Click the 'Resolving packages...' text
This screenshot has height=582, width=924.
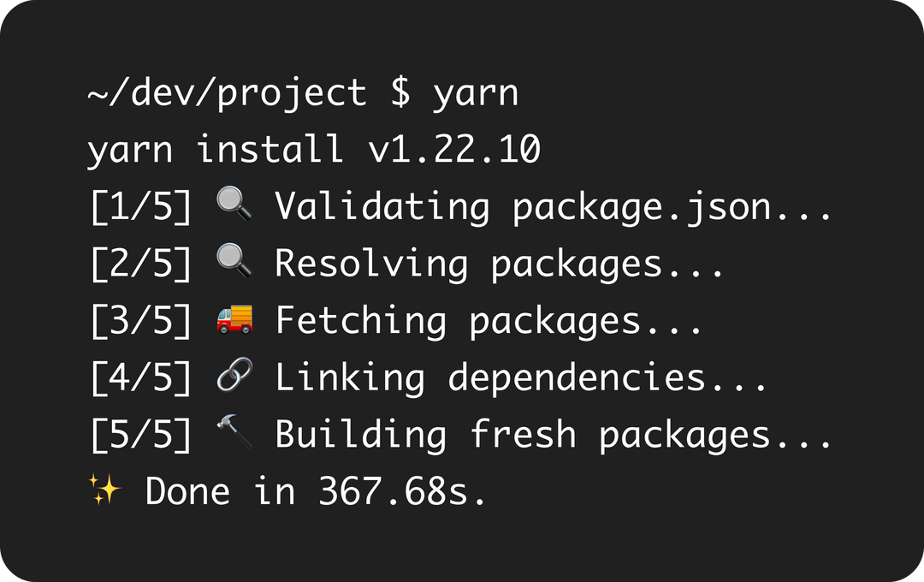click(500, 264)
